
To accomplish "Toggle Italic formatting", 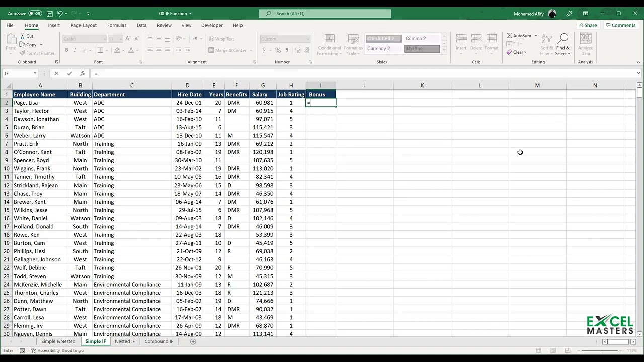I will click(x=75, y=50).
